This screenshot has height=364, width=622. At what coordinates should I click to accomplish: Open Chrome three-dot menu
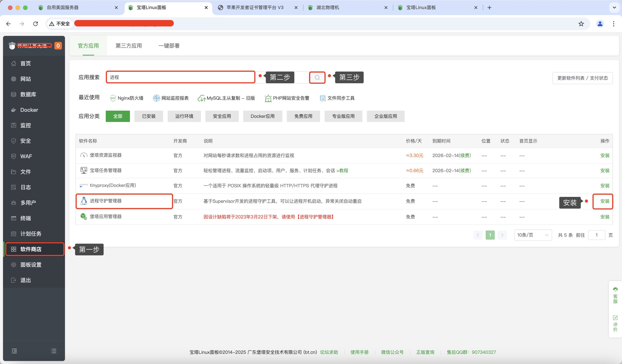(614, 24)
